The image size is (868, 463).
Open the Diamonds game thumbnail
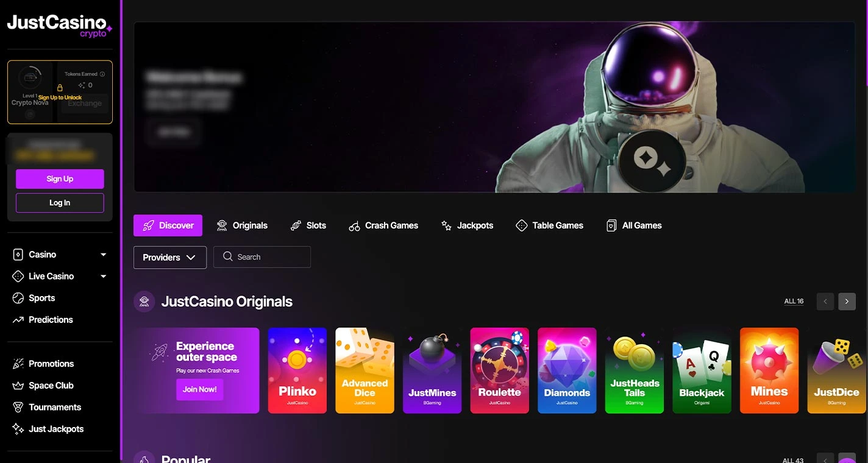coord(567,370)
